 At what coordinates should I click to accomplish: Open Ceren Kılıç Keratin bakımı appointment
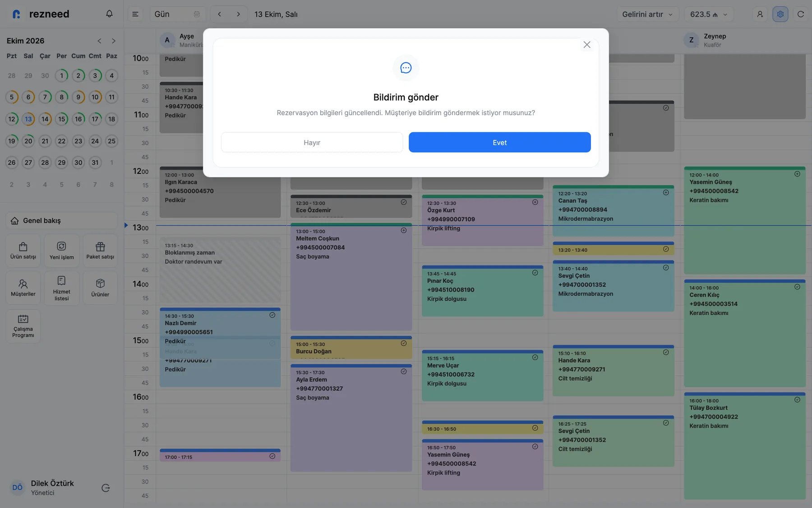[745, 333]
